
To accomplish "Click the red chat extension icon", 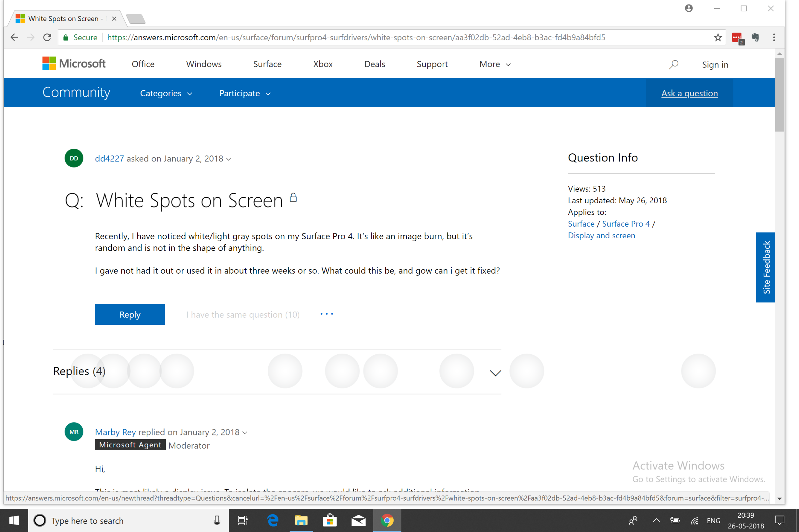I will 736,37.
